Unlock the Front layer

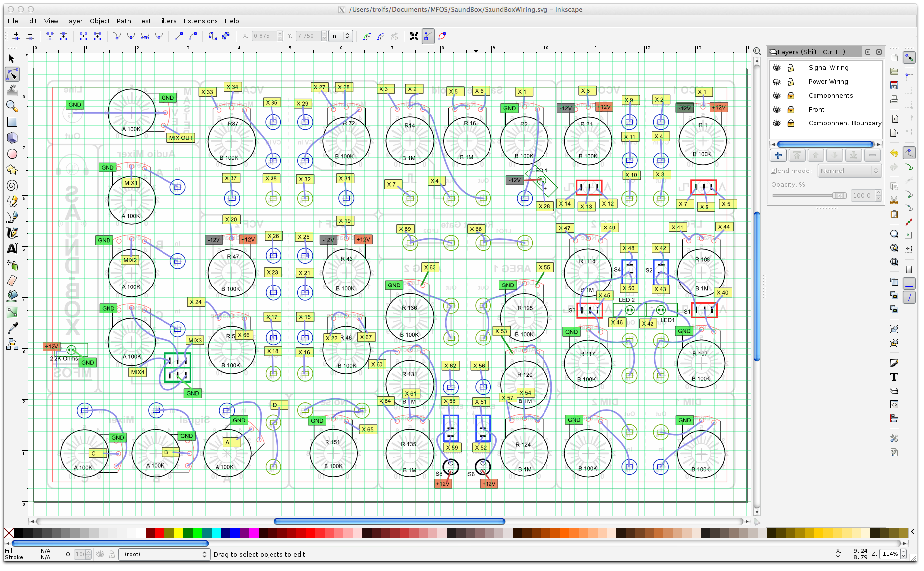(791, 110)
